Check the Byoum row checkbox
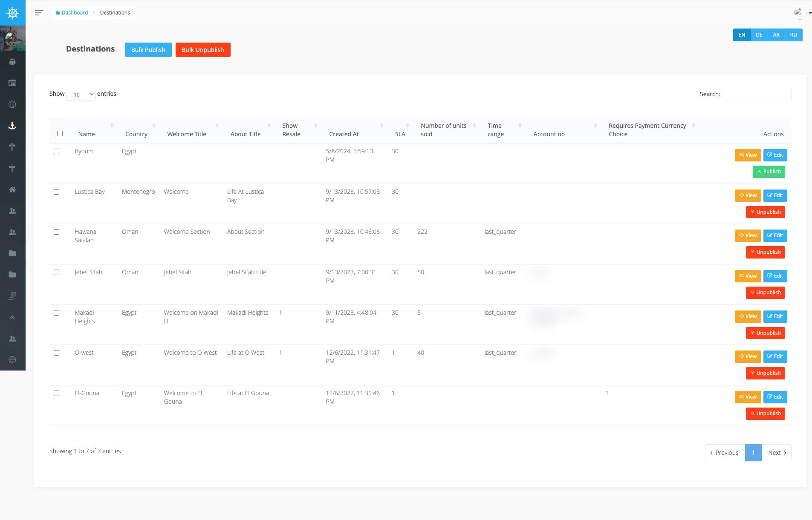This screenshot has height=520, width=812. (x=56, y=152)
